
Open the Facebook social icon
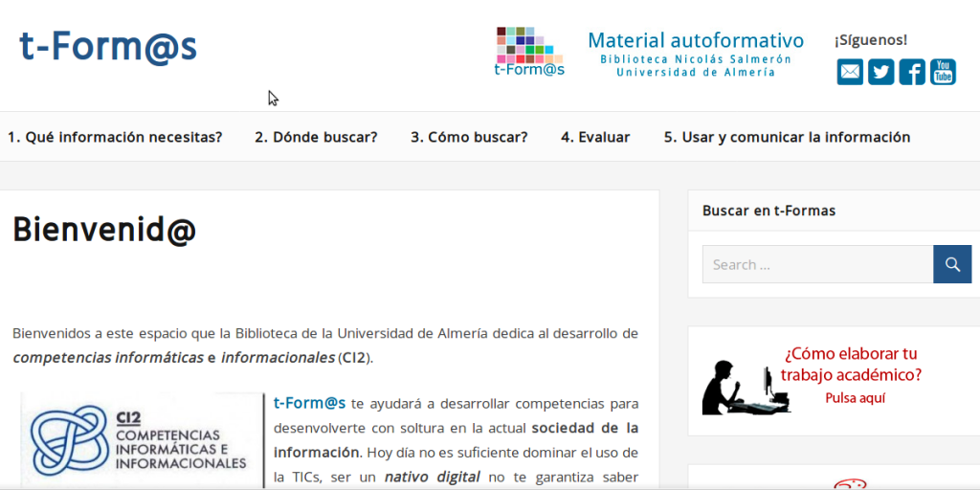tap(912, 72)
